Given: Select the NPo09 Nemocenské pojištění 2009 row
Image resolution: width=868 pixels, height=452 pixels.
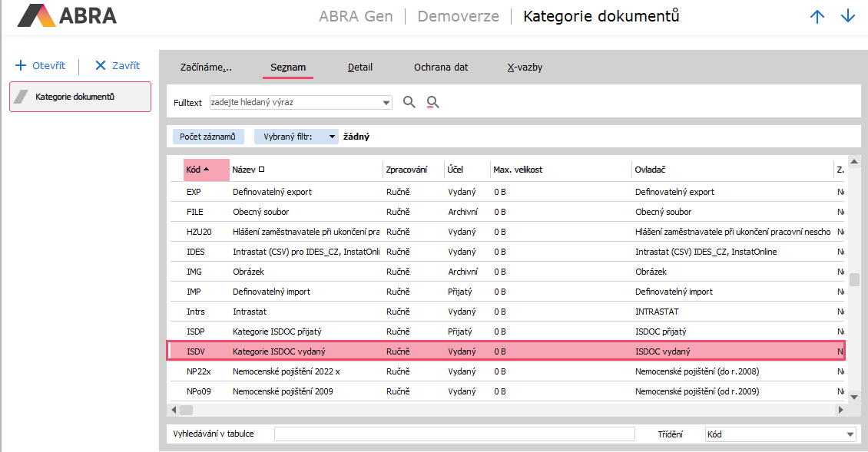Looking at the screenshot, I should pos(506,391).
